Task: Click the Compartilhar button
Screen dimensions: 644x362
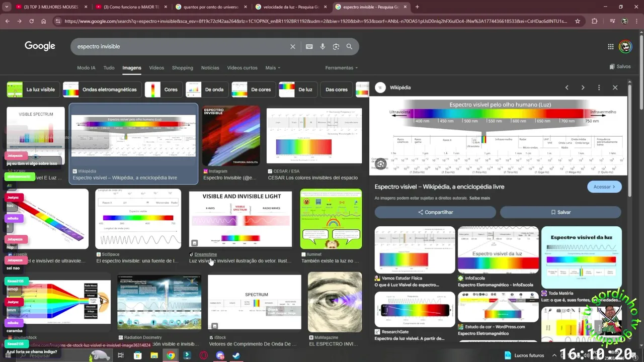Action: 435,212
